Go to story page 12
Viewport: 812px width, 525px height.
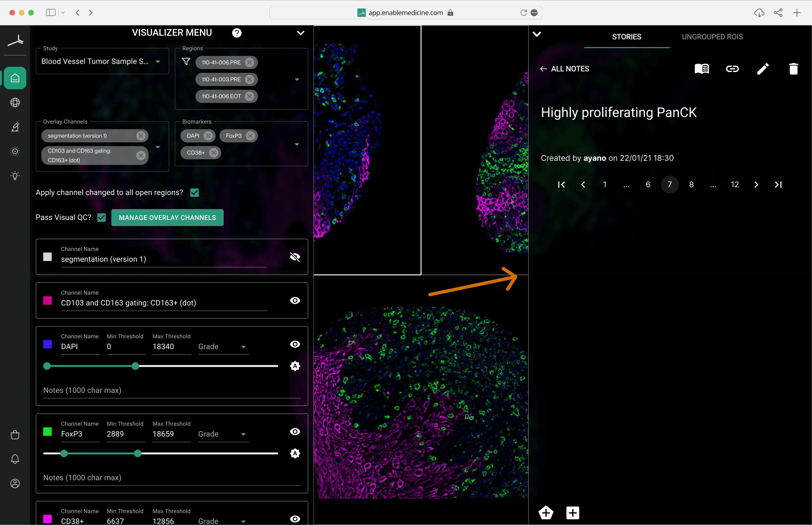click(x=735, y=185)
